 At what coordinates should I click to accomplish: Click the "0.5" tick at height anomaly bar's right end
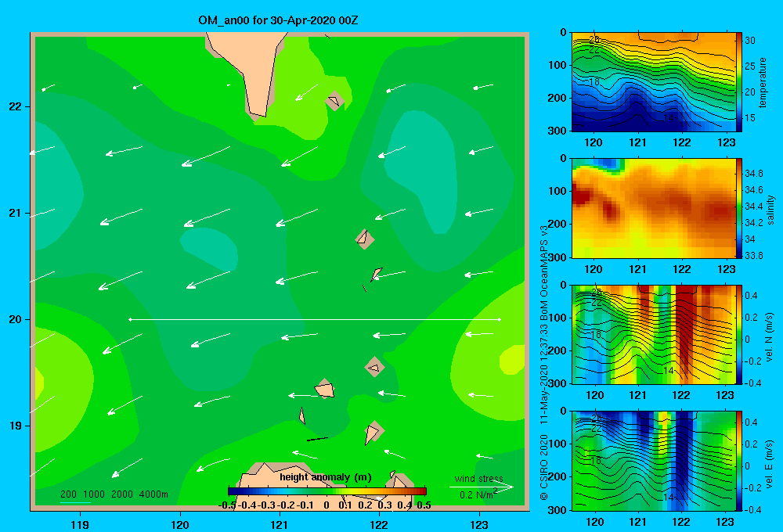[x=424, y=505]
